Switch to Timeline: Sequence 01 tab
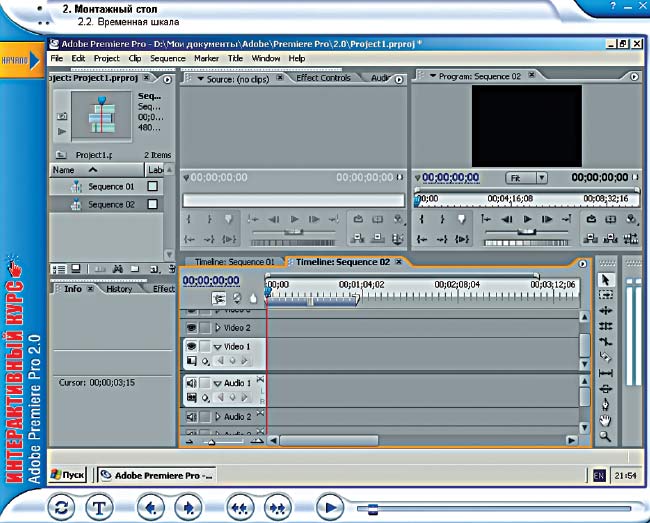Image resolution: width=650 pixels, height=523 pixels. [x=233, y=261]
